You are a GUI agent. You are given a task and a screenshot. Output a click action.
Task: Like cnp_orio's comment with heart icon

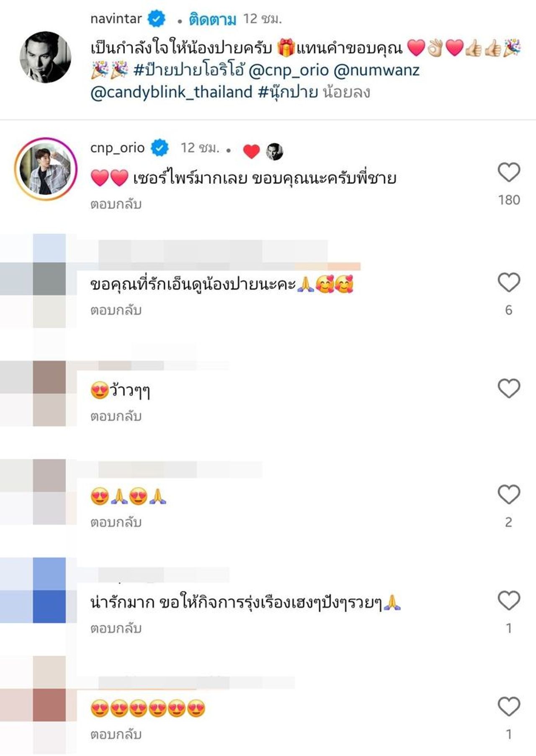coord(509,172)
